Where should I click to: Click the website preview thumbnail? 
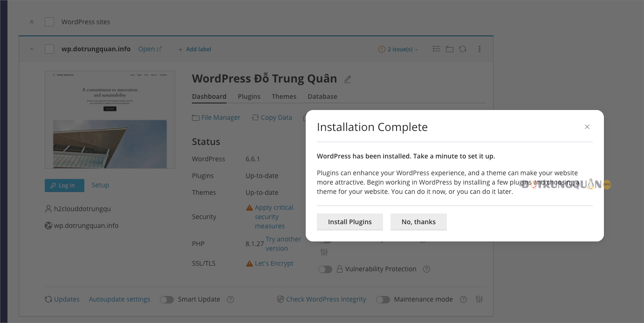pyautogui.click(x=110, y=120)
